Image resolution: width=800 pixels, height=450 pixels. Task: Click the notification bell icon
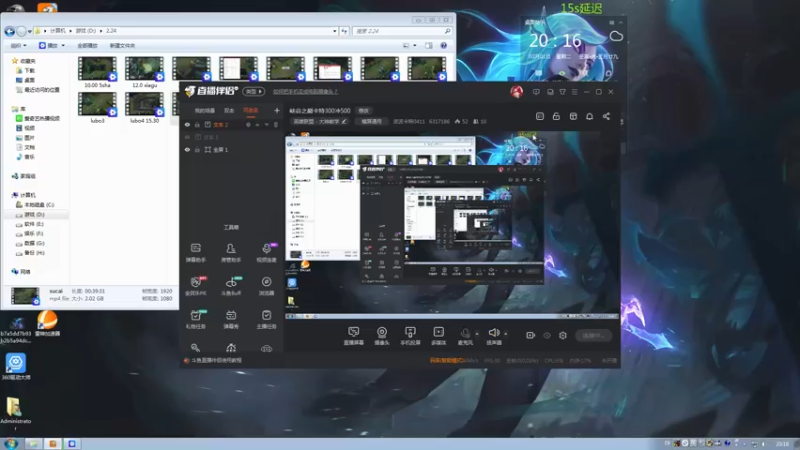point(589,116)
